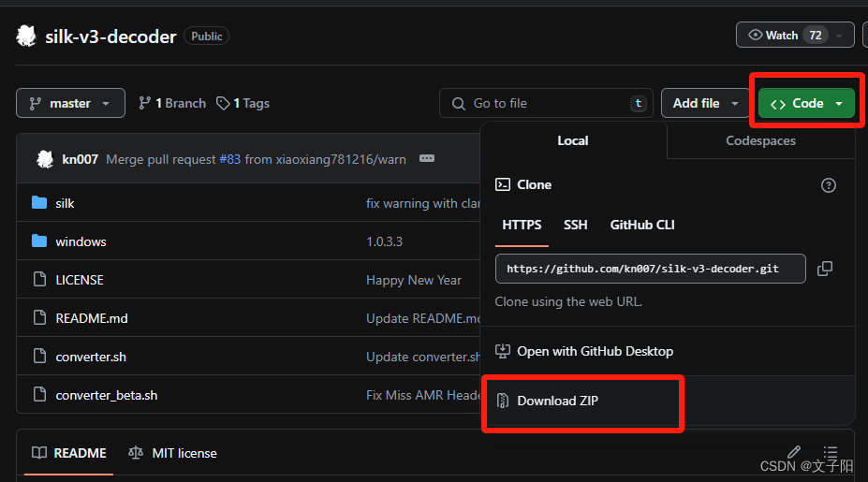Image resolution: width=868 pixels, height=482 pixels.
Task: Click the clone URL text field
Action: (651, 269)
